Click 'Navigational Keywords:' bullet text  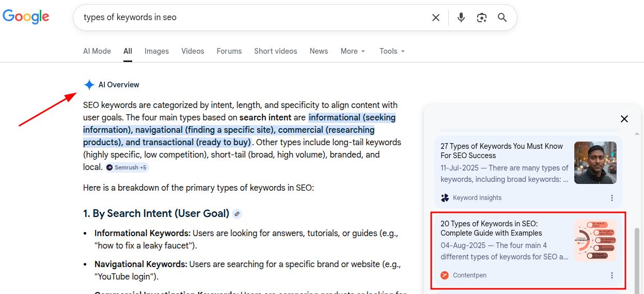coord(141,264)
